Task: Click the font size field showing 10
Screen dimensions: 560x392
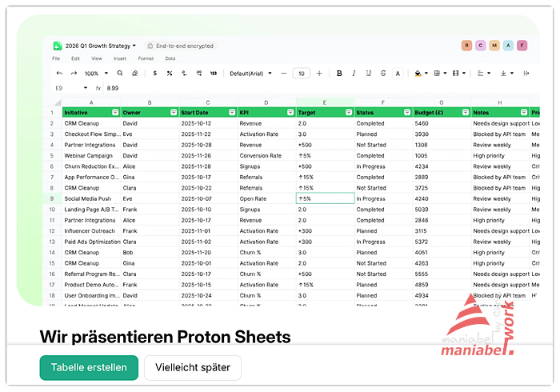Action: 302,74
